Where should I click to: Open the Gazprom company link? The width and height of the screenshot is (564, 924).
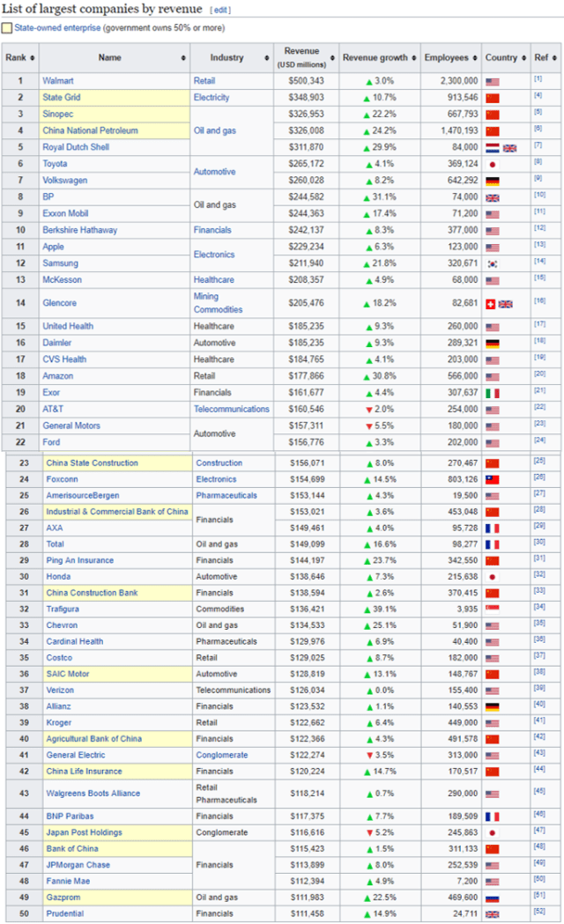pos(63,898)
